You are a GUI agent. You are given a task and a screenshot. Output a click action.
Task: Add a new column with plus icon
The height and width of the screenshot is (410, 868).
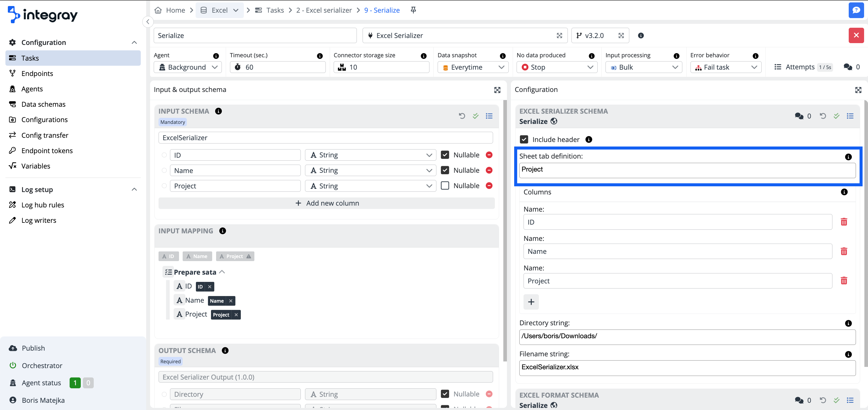click(x=531, y=302)
